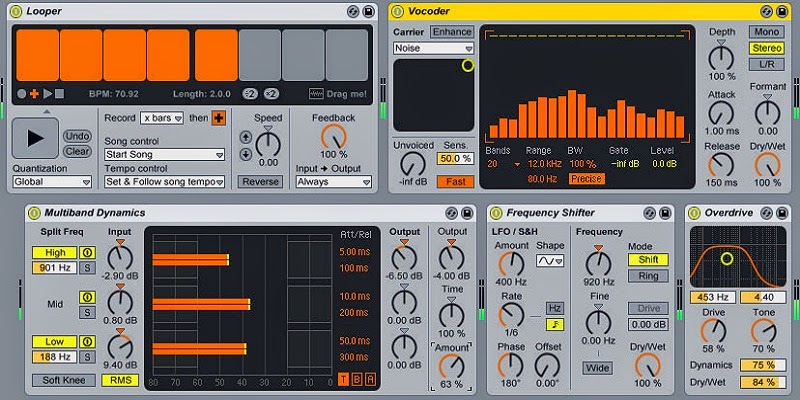Viewport: 800px width, 400px height.
Task: Open Vocoder Carrier Noise dropdown
Action: pos(434,48)
